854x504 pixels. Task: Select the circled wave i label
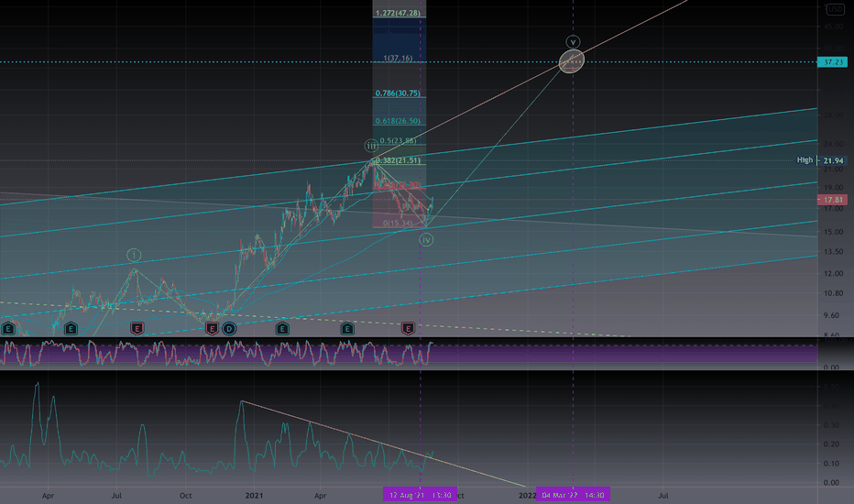(x=134, y=255)
